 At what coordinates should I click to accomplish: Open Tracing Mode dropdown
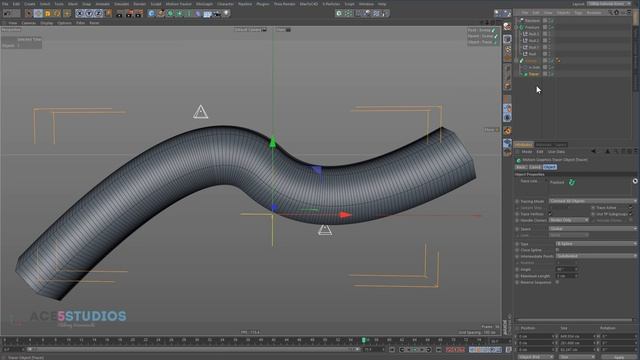(593, 201)
